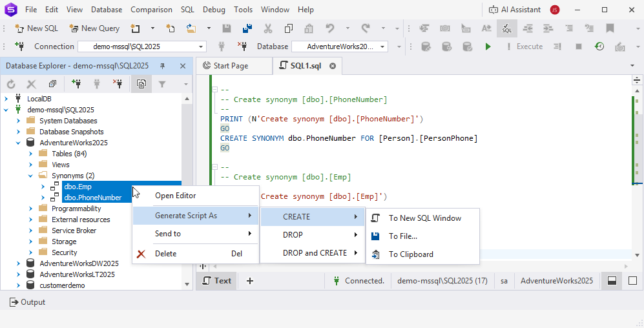
Task: Choose To Clipboard option
Action: [422, 254]
